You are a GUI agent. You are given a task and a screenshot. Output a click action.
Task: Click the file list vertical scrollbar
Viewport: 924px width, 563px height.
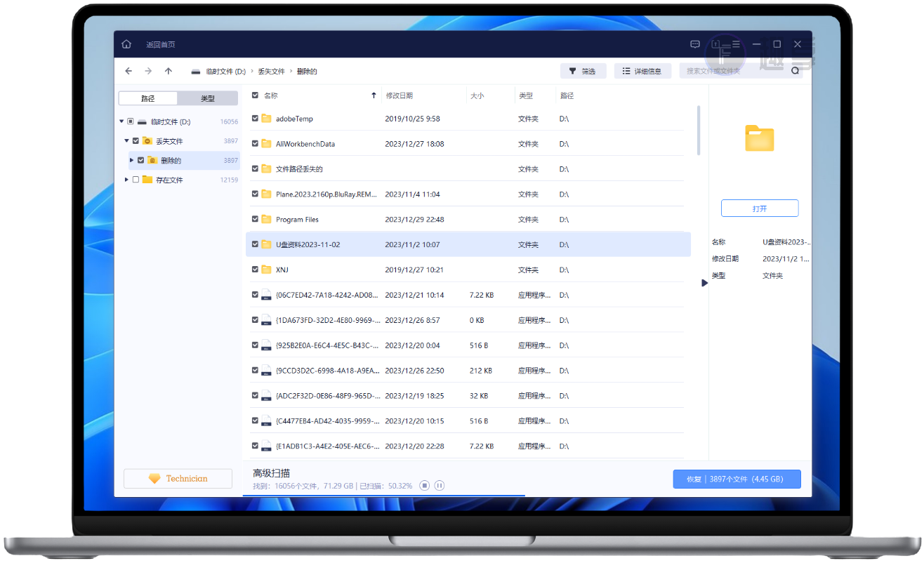click(698, 131)
